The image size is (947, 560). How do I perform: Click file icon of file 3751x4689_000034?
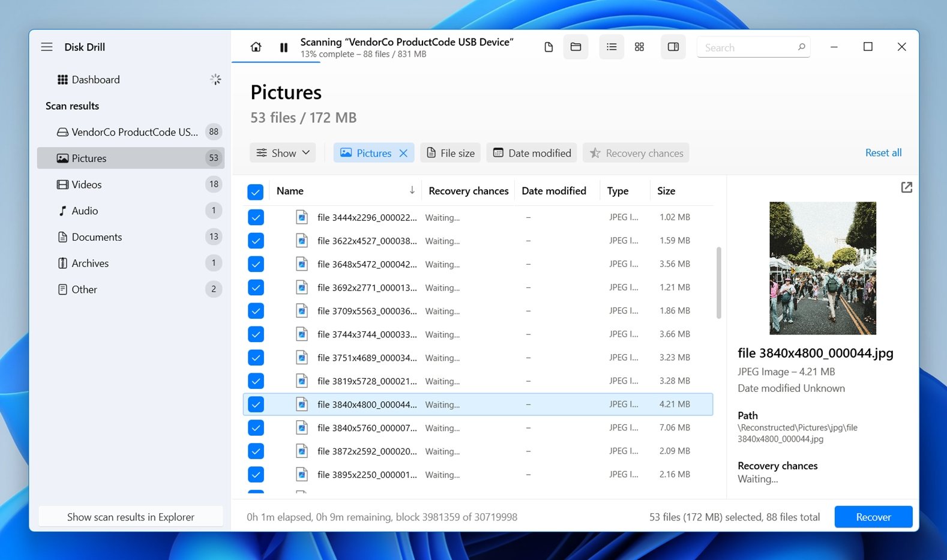302,358
